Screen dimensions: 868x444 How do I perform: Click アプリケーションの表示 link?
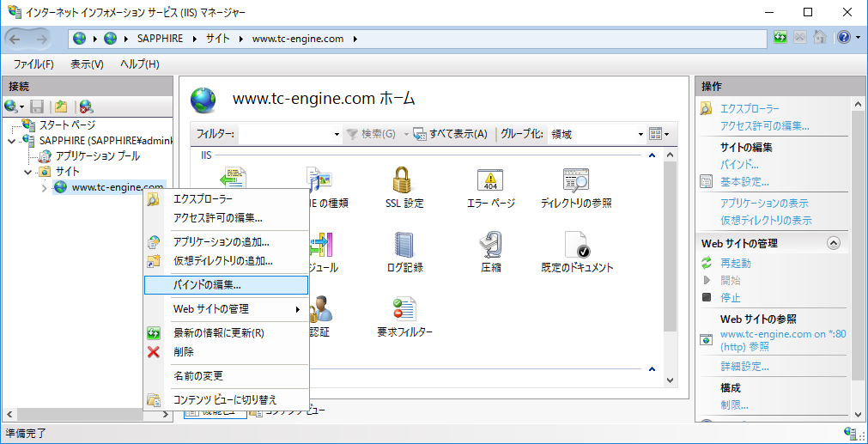pos(764,204)
